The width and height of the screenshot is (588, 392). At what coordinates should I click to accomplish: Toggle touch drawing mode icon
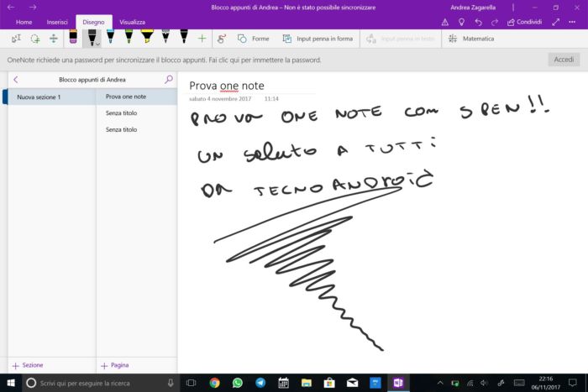coord(222,39)
